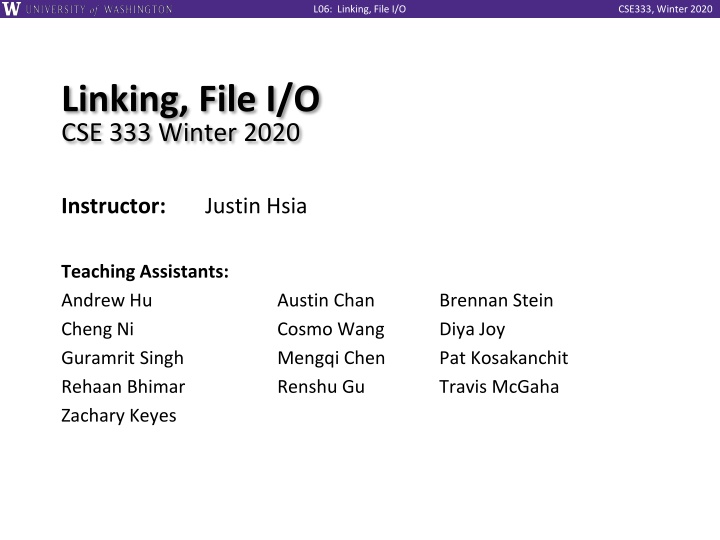Click the 'UNIVERSITY of WASHINGTON' header wordmark

click(99, 9)
